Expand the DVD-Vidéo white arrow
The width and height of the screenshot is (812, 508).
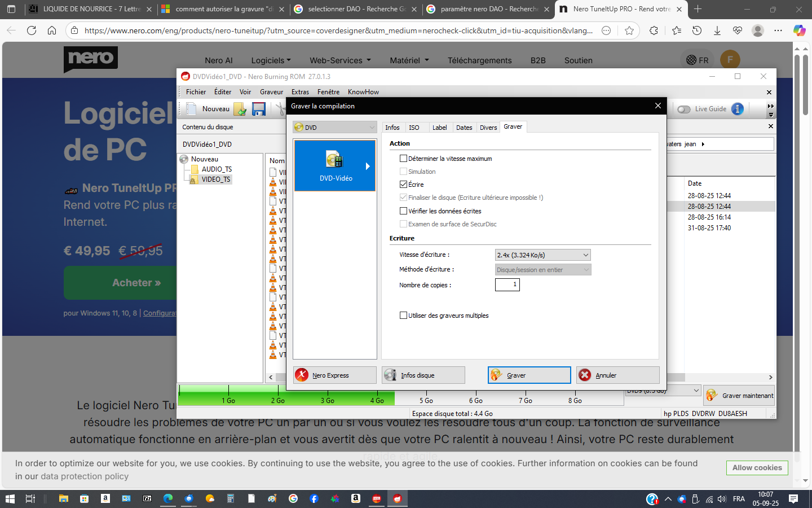pos(368,166)
